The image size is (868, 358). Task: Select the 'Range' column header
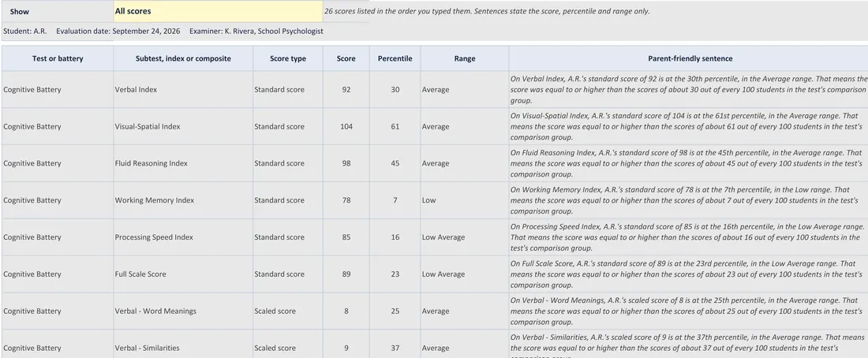coord(465,58)
